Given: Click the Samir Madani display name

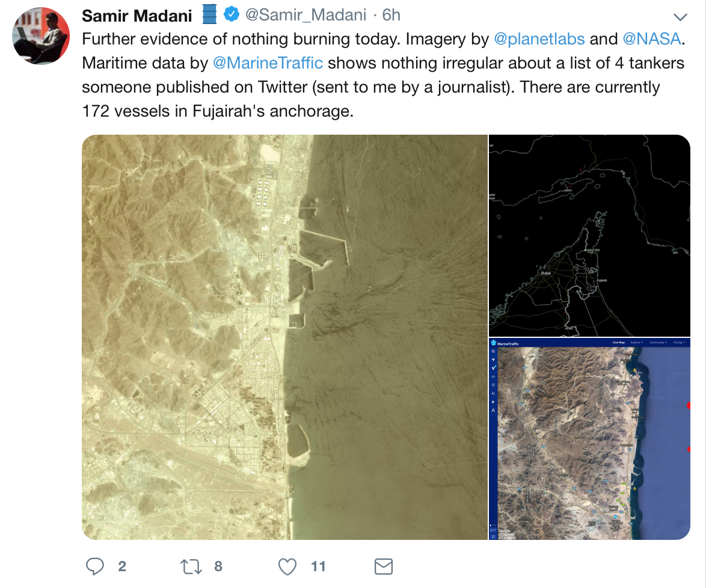Looking at the screenshot, I should coord(137,16).
